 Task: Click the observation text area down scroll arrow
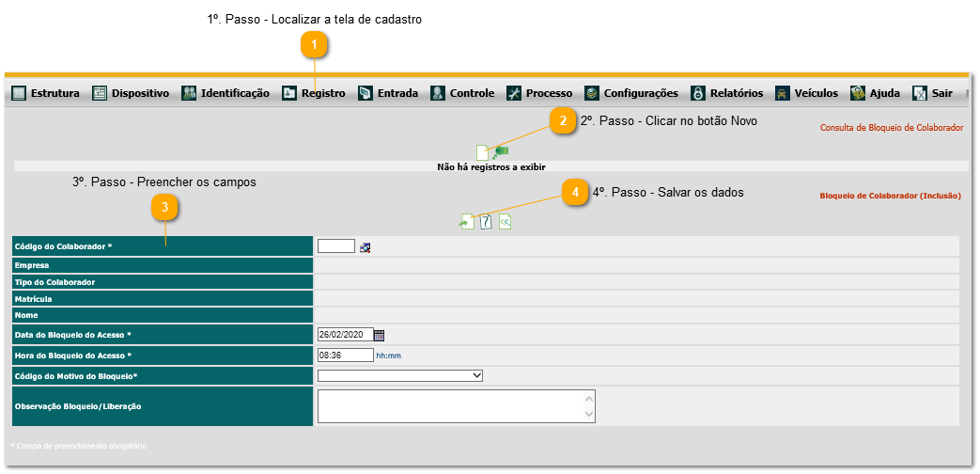[x=588, y=414]
